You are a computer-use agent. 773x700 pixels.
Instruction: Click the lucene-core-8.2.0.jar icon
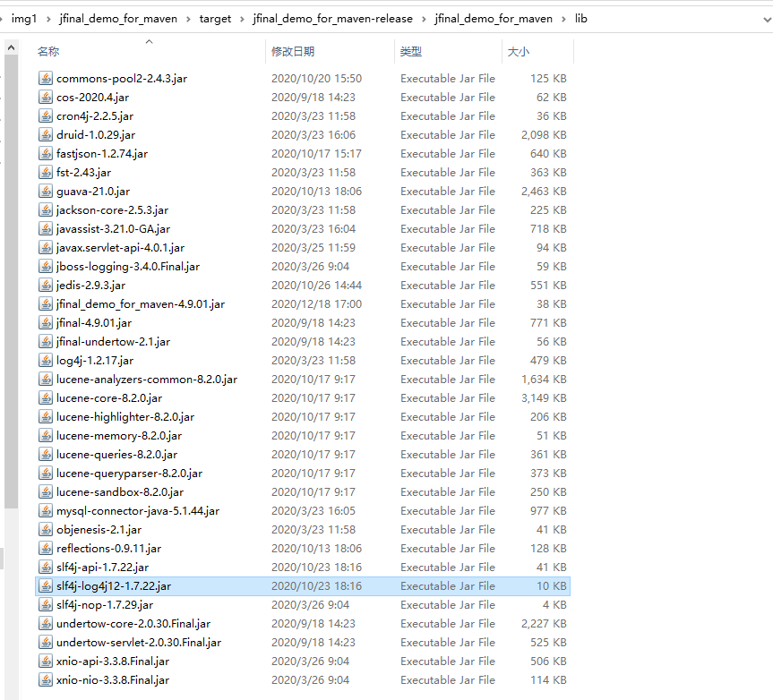pos(46,398)
